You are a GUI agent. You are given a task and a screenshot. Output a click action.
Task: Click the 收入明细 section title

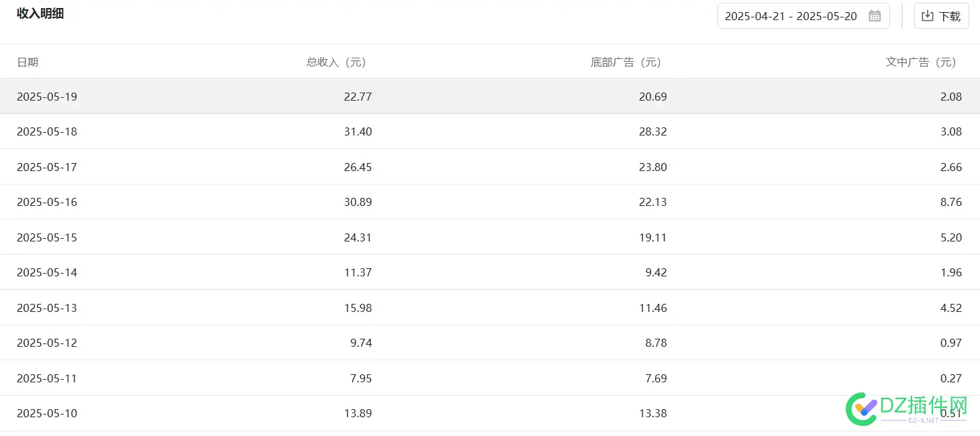pyautogui.click(x=40, y=13)
